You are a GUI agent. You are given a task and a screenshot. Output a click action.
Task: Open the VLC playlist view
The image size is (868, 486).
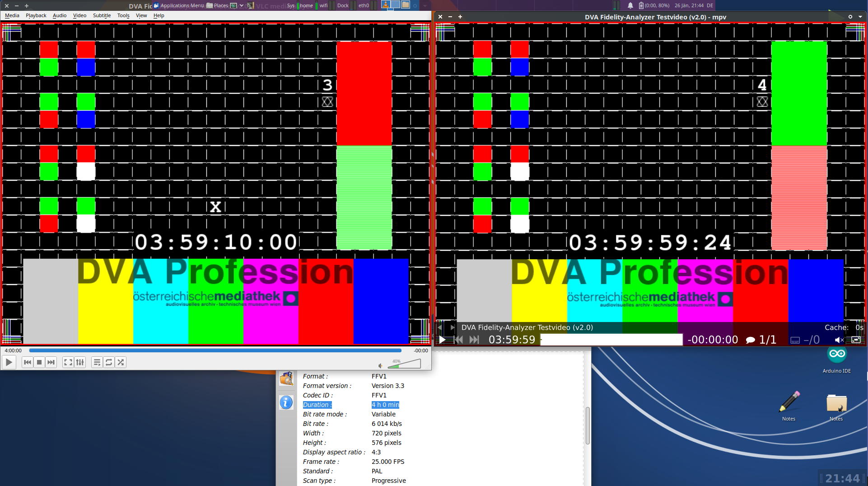tap(97, 362)
